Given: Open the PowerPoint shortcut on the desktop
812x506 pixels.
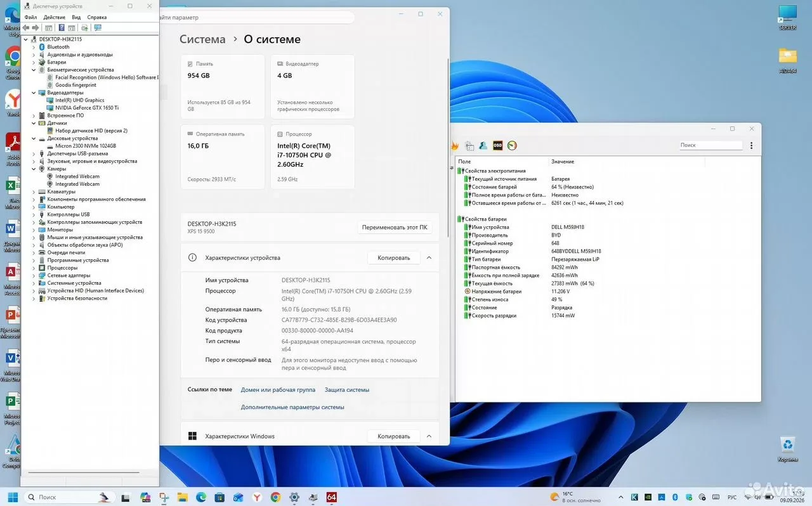Looking at the screenshot, I should point(11,322).
